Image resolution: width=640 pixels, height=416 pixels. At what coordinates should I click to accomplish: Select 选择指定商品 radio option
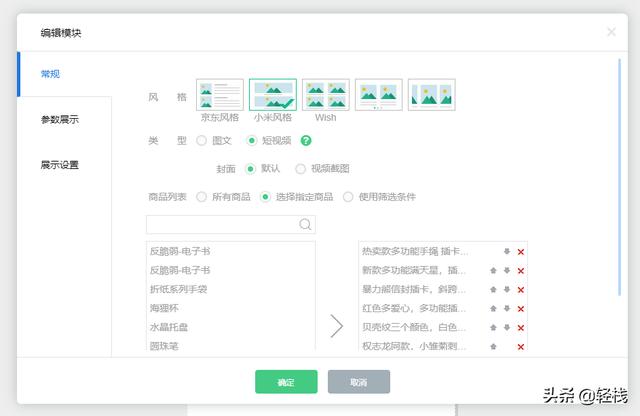click(x=265, y=197)
